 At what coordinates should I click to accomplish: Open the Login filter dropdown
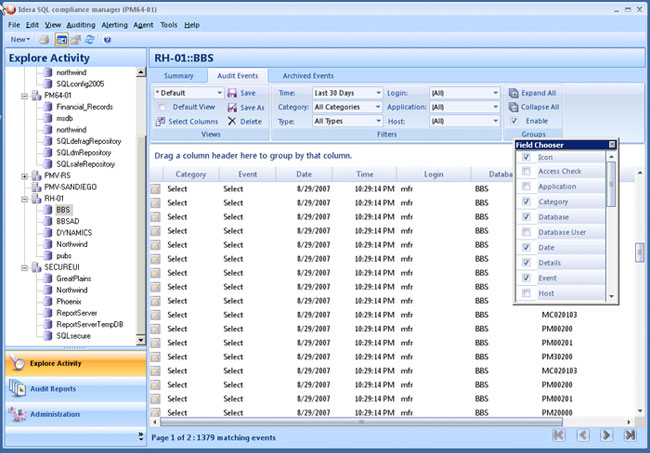pyautogui.click(x=495, y=93)
